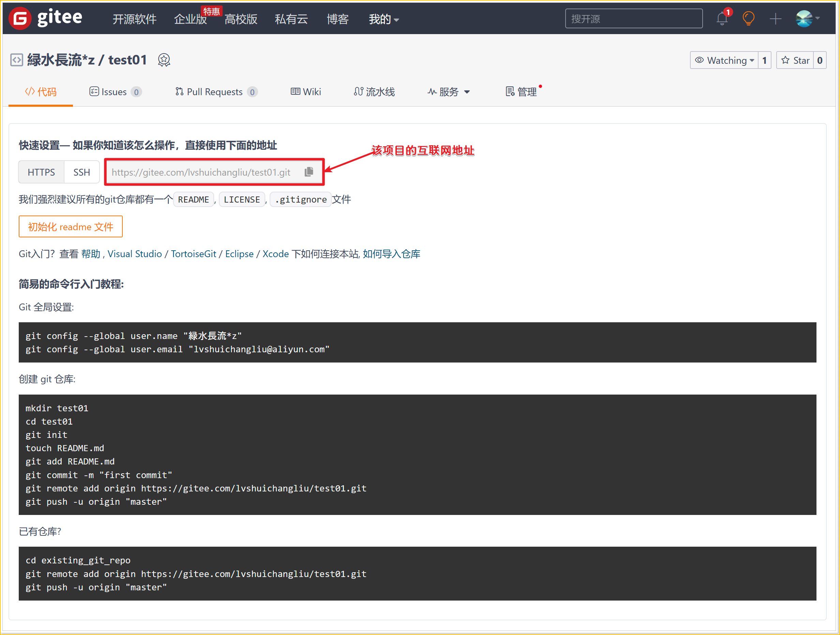Open the Wiki tab

(x=306, y=92)
